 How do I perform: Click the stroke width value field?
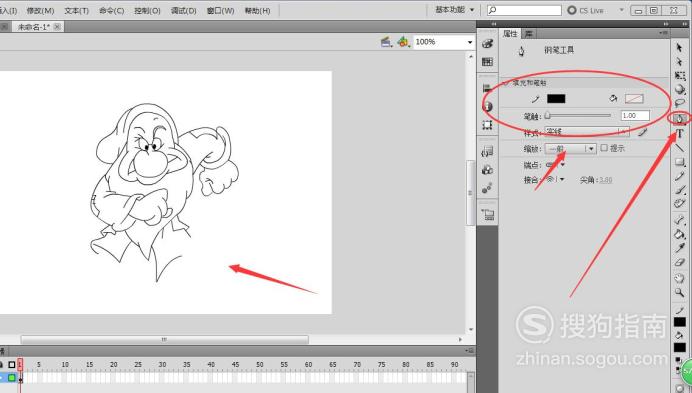pyautogui.click(x=635, y=116)
